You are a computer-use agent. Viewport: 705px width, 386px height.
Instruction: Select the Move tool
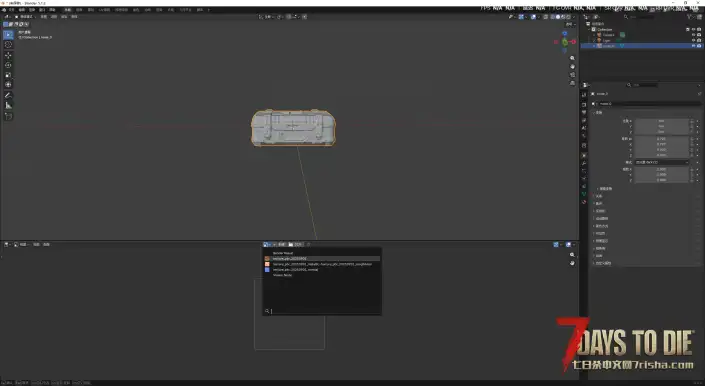click(x=8, y=55)
